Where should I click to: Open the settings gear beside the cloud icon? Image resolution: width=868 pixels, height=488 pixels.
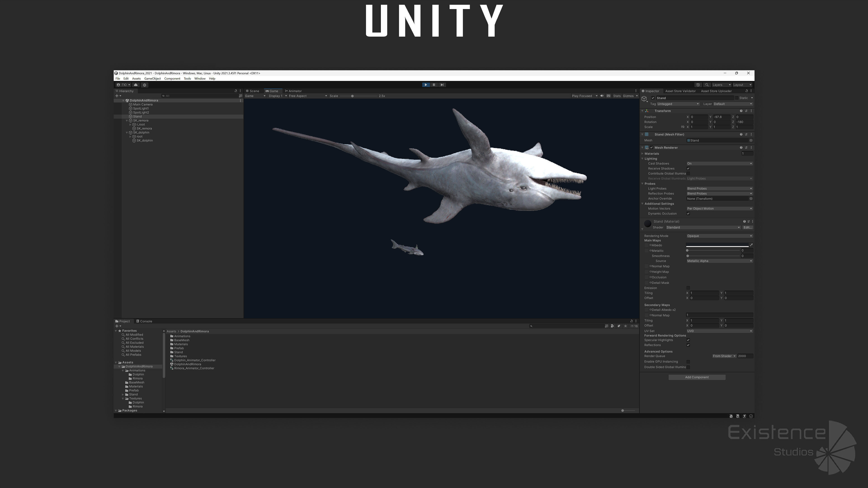pyautogui.click(x=145, y=85)
